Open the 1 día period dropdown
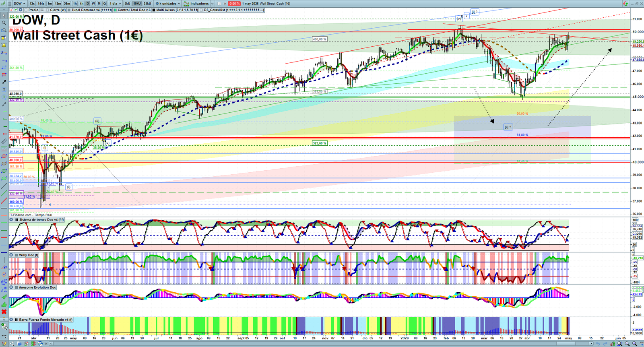The image size is (644, 347). point(115,3)
